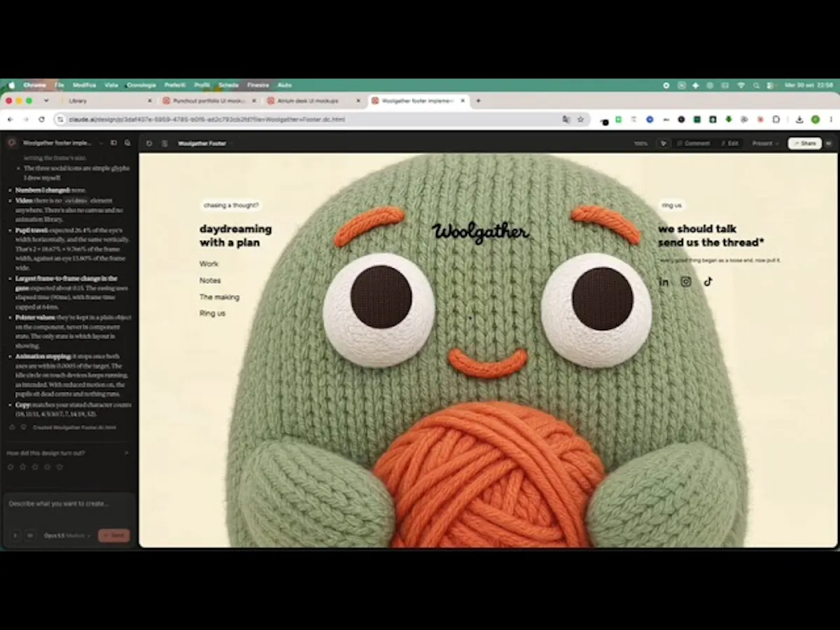Click the second icon button in prompt box
This screenshot has height=630, width=840.
30,535
